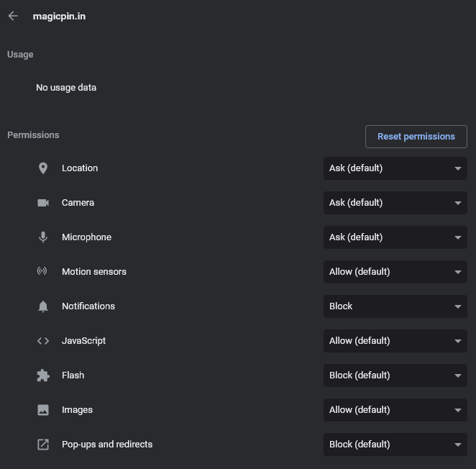
Task: Click the Pop-ups and redirects icon
Action: point(43,445)
